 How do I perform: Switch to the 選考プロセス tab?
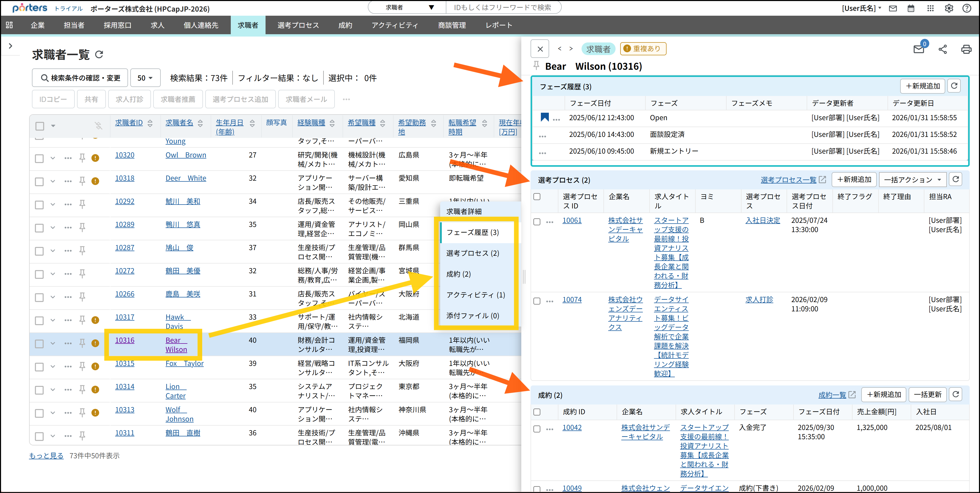point(298,25)
